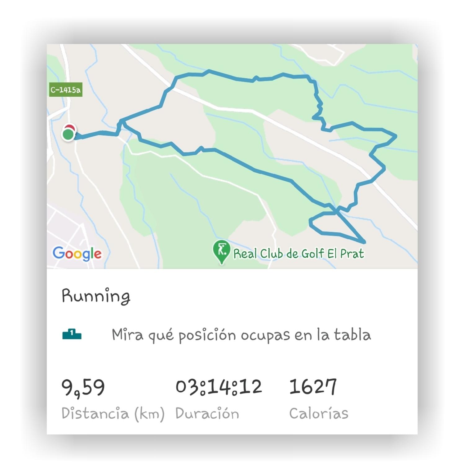
Task: Click the Calorías label
Action: (x=319, y=413)
